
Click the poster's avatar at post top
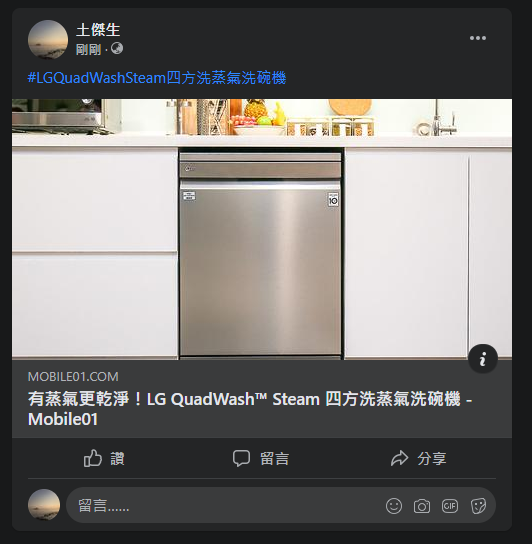pos(48,40)
